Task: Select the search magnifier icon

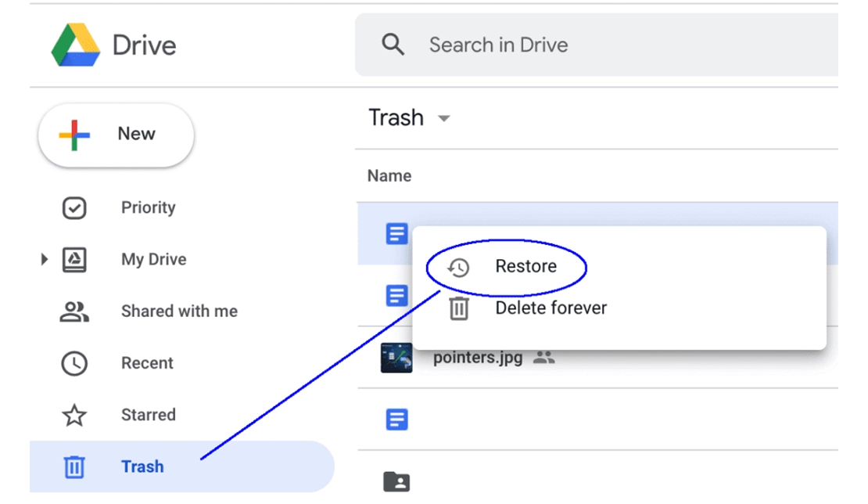Action: tap(393, 45)
